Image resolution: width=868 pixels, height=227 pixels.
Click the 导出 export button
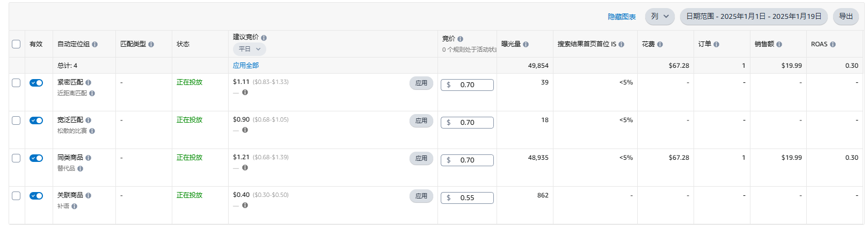[846, 16]
